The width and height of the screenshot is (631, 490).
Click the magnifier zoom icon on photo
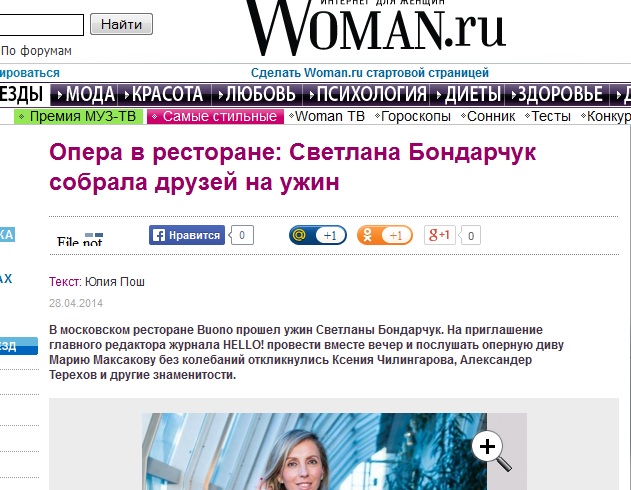point(492,451)
